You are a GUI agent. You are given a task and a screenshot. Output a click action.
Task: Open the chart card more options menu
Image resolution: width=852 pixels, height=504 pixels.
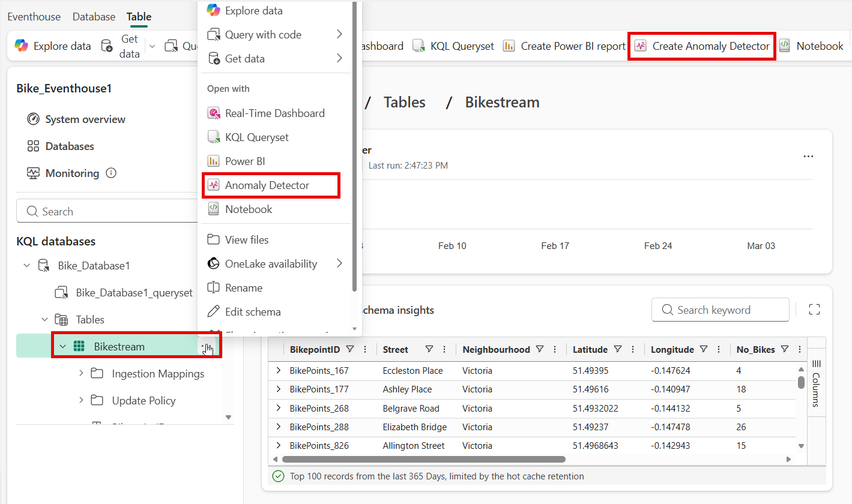coord(808,157)
